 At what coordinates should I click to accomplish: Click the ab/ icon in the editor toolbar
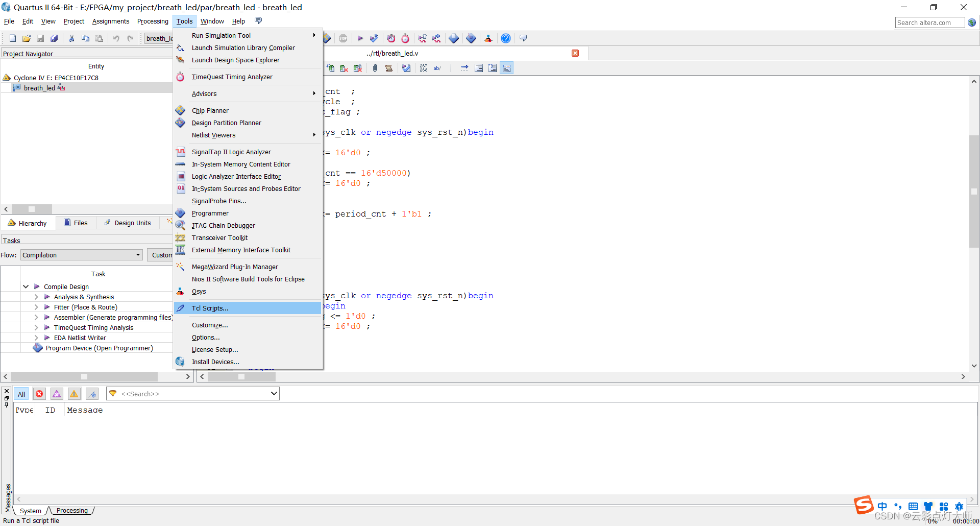437,68
